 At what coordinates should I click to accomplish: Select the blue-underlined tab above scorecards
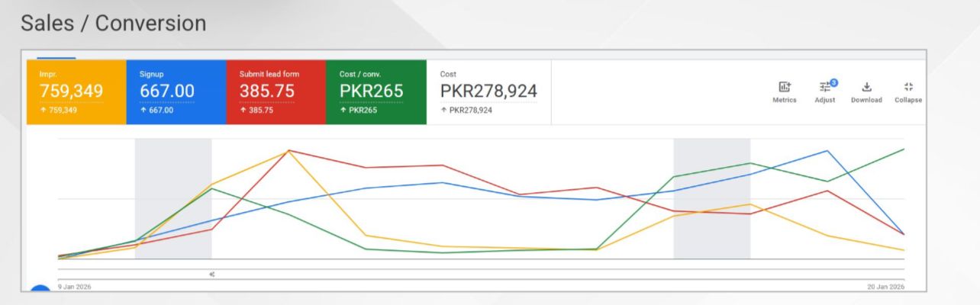tap(56, 56)
